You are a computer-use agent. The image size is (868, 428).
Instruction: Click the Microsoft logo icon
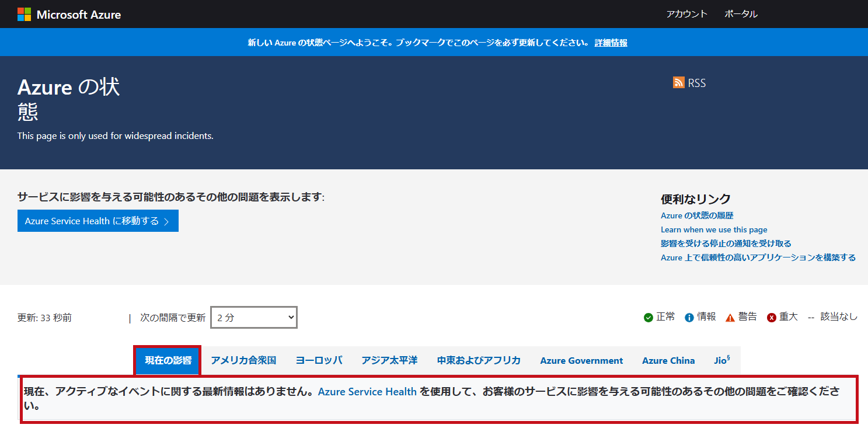[x=24, y=14]
